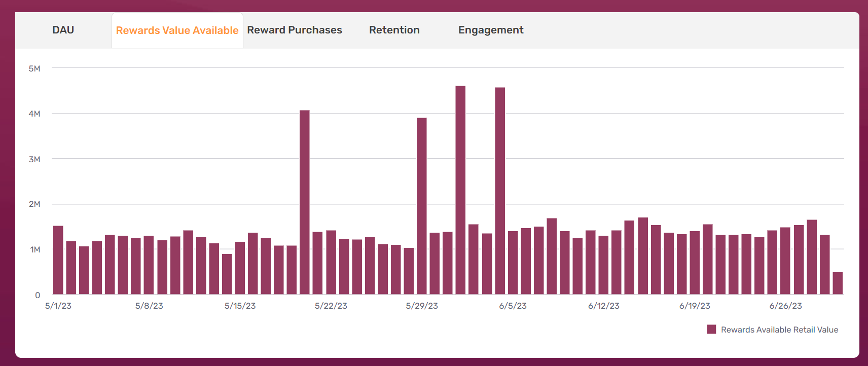The image size is (868, 366).
Task: Switch to the DAU tab
Action: [x=63, y=30]
